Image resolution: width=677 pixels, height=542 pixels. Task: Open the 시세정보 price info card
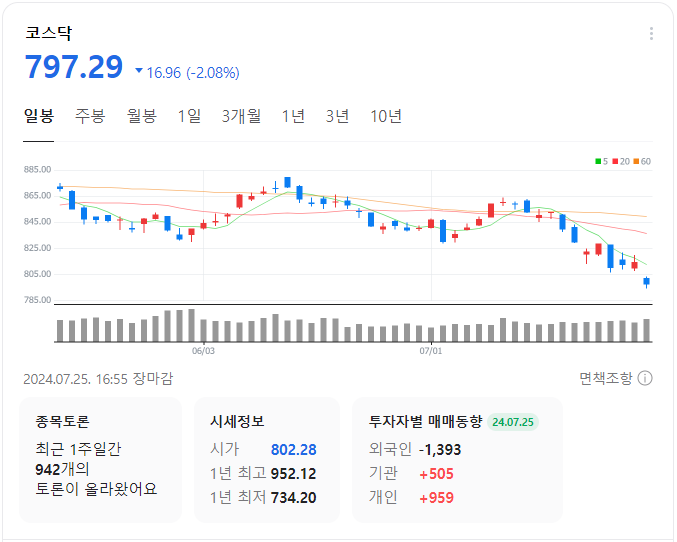click(x=267, y=460)
